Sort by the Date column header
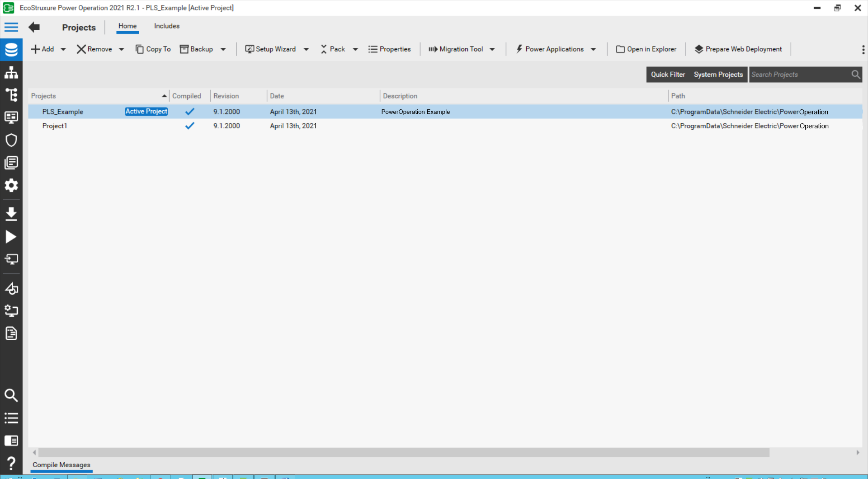 tap(323, 96)
